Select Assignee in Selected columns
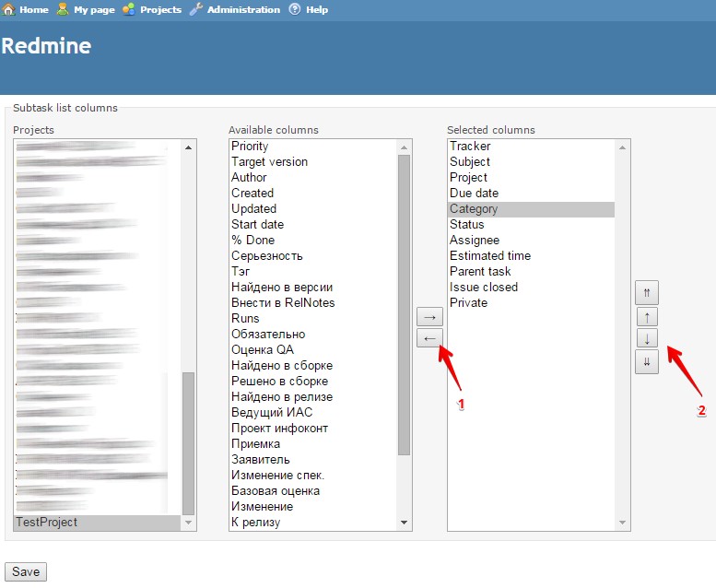 [x=531, y=240]
